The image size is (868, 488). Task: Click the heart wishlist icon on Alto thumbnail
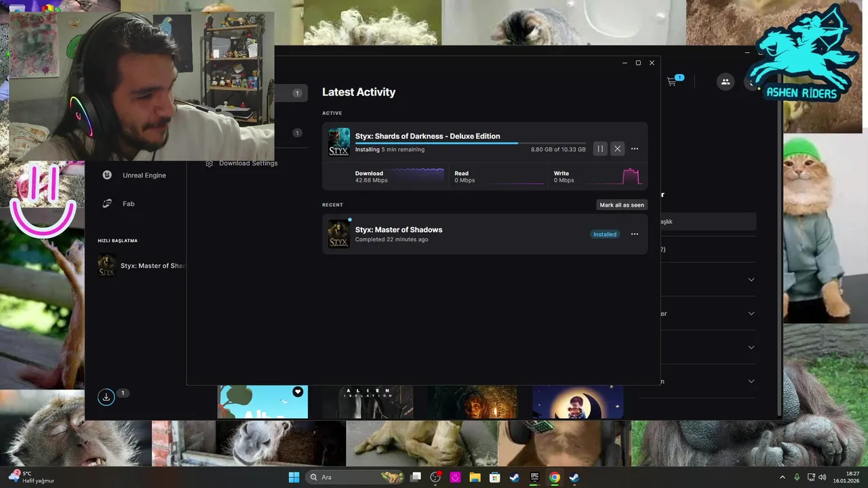(298, 392)
